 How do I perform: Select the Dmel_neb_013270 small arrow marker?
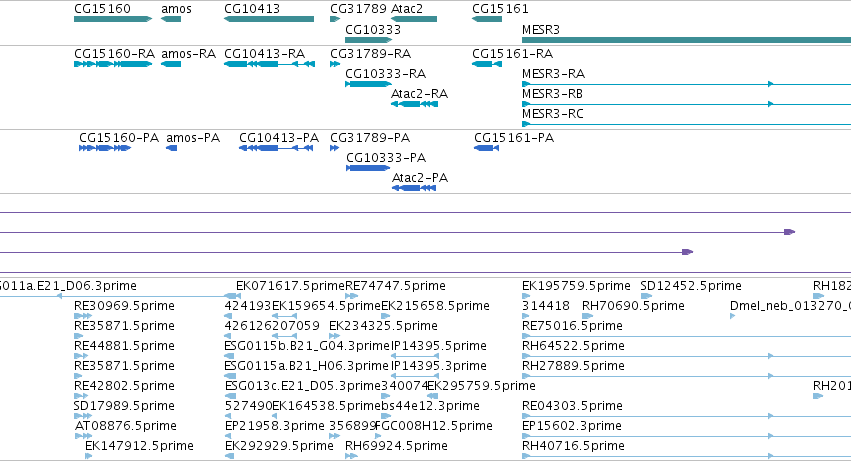[732, 315]
